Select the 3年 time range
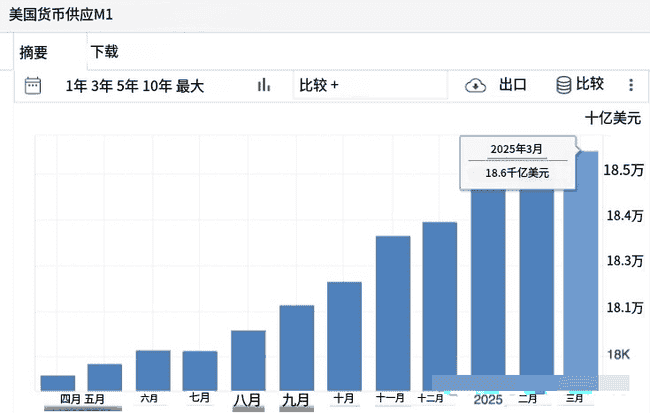Viewport: 650px width, 413px height. 102,86
